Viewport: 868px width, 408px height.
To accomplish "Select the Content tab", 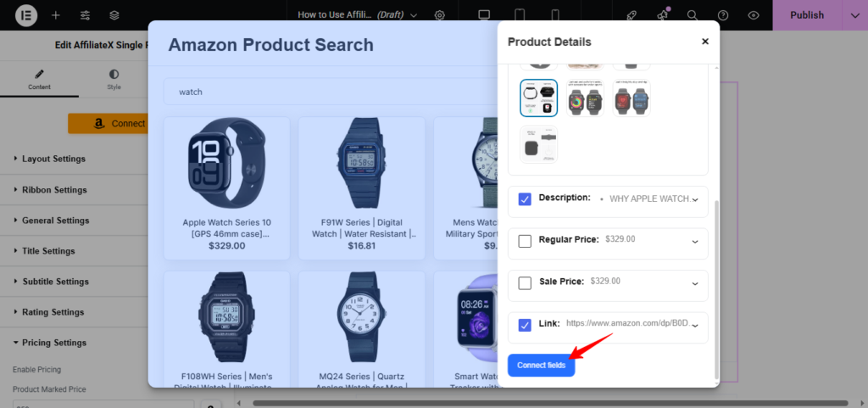I will (x=39, y=81).
